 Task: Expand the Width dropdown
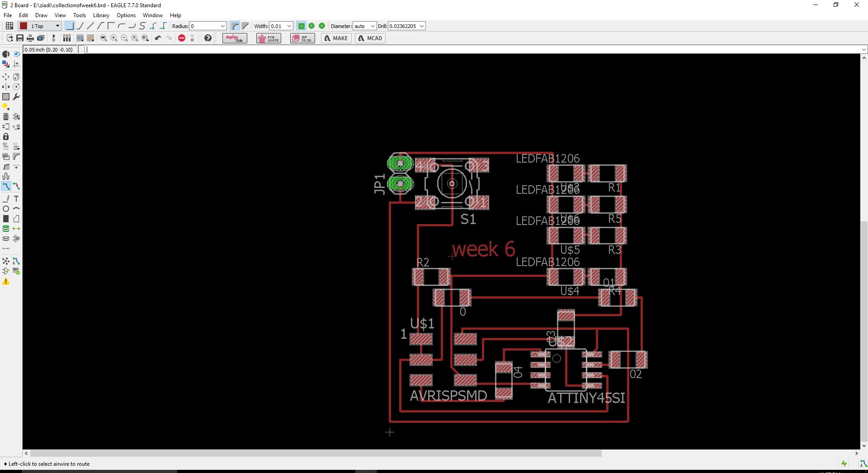[289, 26]
